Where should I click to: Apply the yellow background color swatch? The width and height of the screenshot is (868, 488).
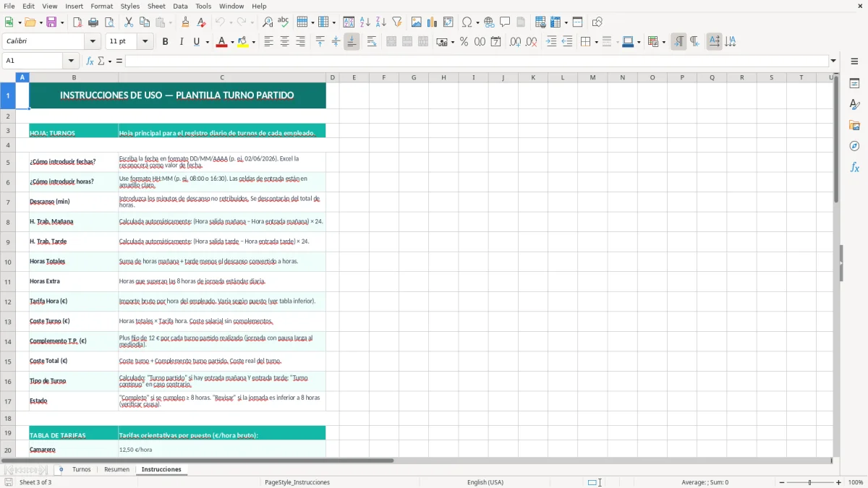click(x=243, y=42)
